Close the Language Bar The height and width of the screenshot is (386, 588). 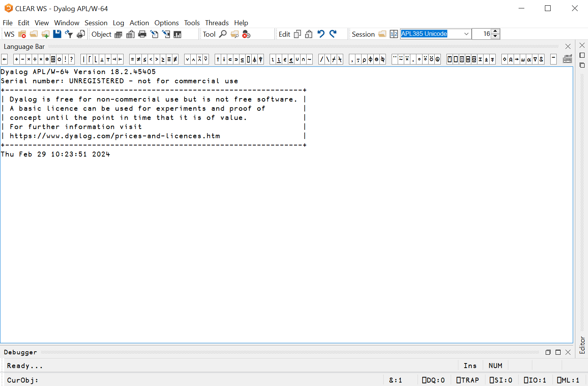pyautogui.click(x=568, y=47)
